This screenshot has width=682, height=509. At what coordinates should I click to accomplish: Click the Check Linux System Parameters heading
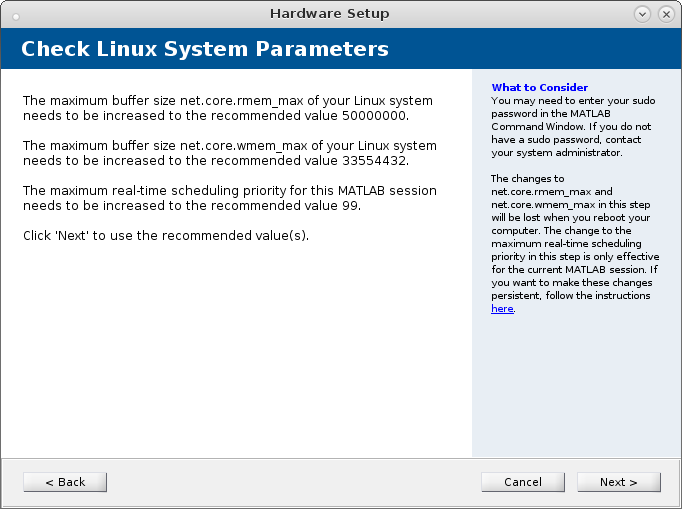click(x=205, y=49)
